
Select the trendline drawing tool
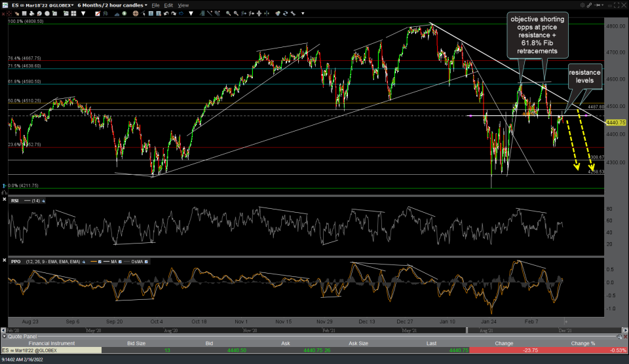210,13
